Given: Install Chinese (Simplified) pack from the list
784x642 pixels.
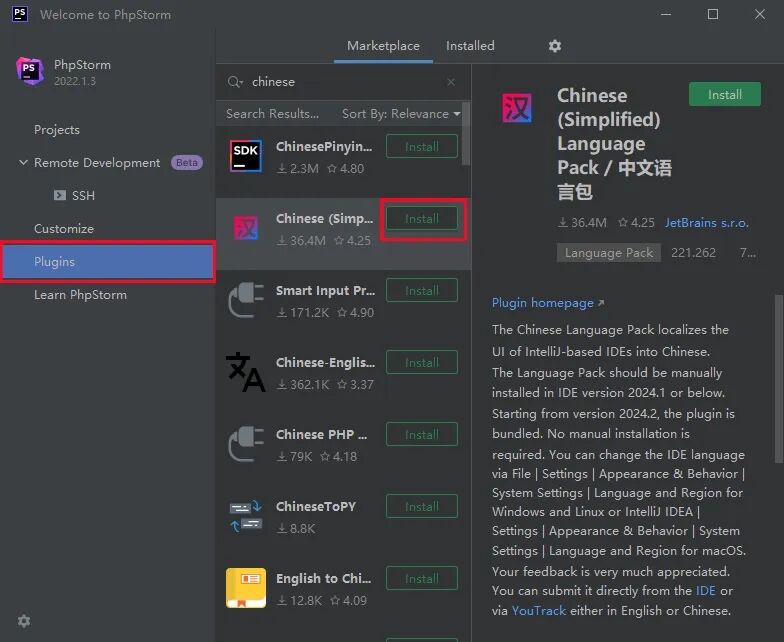Looking at the screenshot, I should coord(422,218).
